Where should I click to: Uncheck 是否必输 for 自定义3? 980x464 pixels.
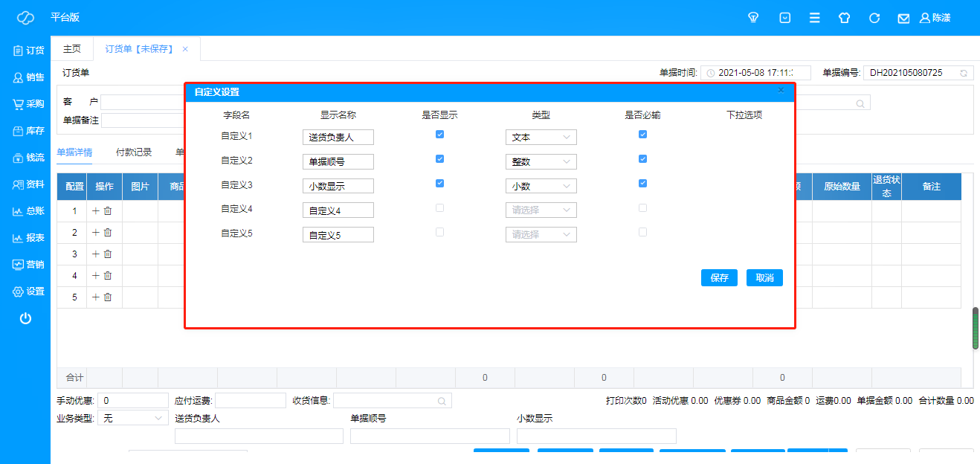(643, 184)
